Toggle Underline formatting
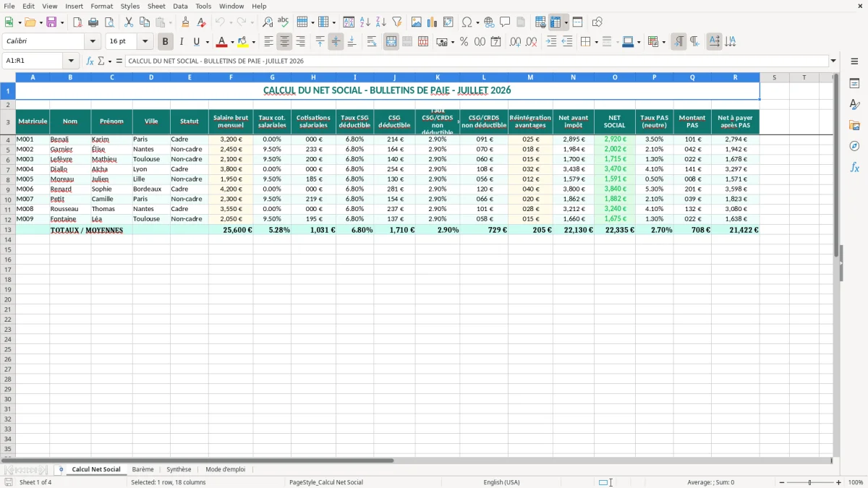The image size is (868, 488). (x=196, y=42)
